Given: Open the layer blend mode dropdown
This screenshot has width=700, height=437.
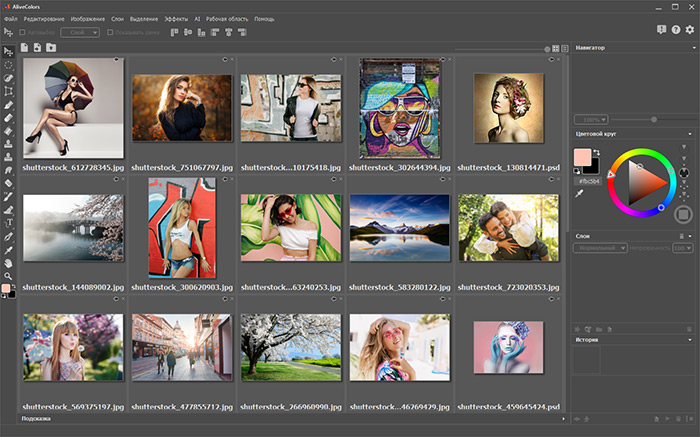Looking at the screenshot, I should click(x=600, y=247).
